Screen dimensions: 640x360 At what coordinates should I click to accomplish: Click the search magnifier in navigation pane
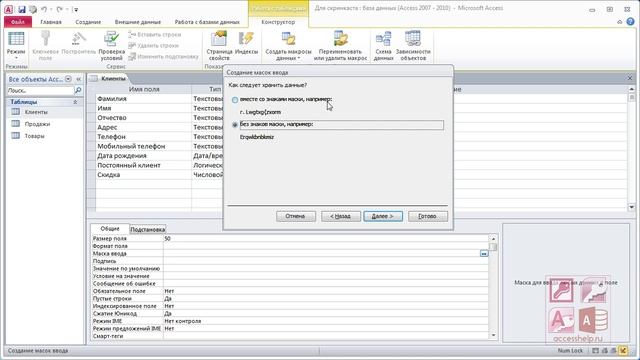[x=78, y=90]
